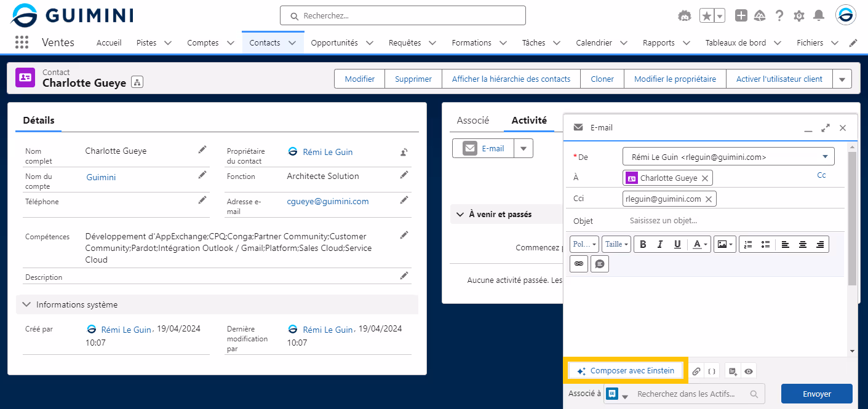868x409 pixels.
Task: Open the E-mail activity dropdown arrow
Action: coord(524,148)
